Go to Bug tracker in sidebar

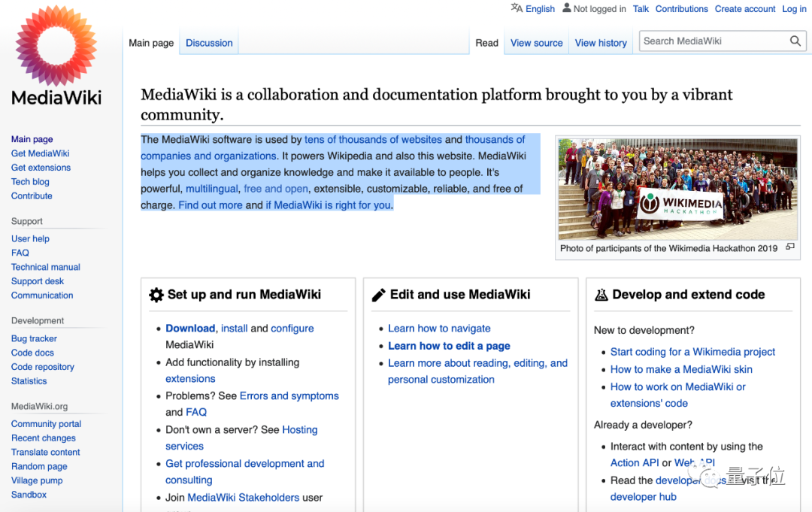tap(34, 338)
